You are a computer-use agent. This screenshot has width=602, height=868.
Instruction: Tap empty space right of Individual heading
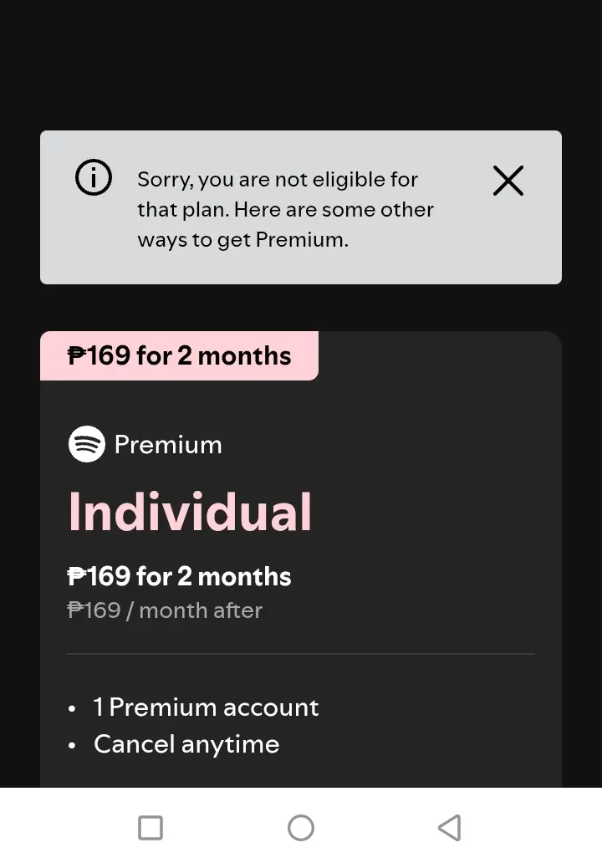(x=431, y=512)
